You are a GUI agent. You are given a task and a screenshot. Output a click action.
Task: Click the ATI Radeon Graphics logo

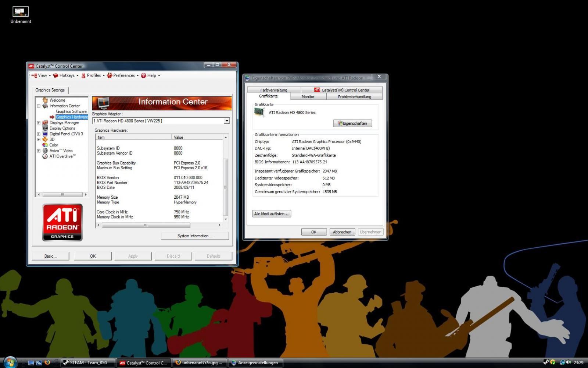[62, 223]
